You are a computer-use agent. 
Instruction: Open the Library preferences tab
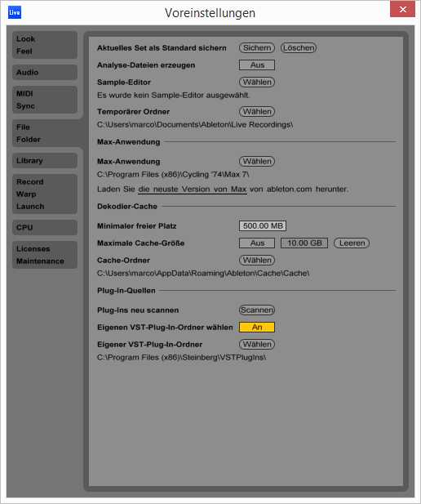tap(45, 161)
